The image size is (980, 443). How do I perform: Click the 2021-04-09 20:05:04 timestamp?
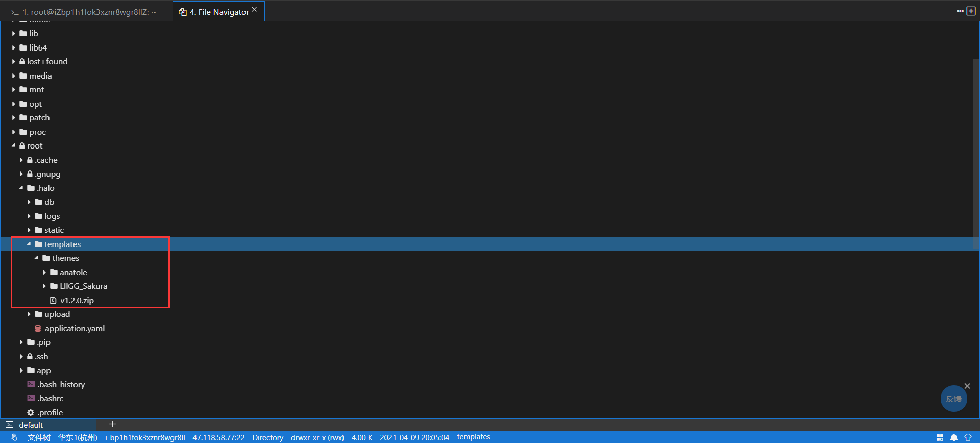coord(414,437)
